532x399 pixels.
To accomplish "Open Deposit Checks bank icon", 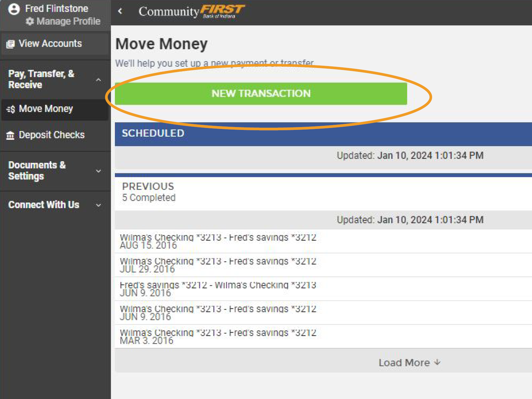I will click(11, 135).
